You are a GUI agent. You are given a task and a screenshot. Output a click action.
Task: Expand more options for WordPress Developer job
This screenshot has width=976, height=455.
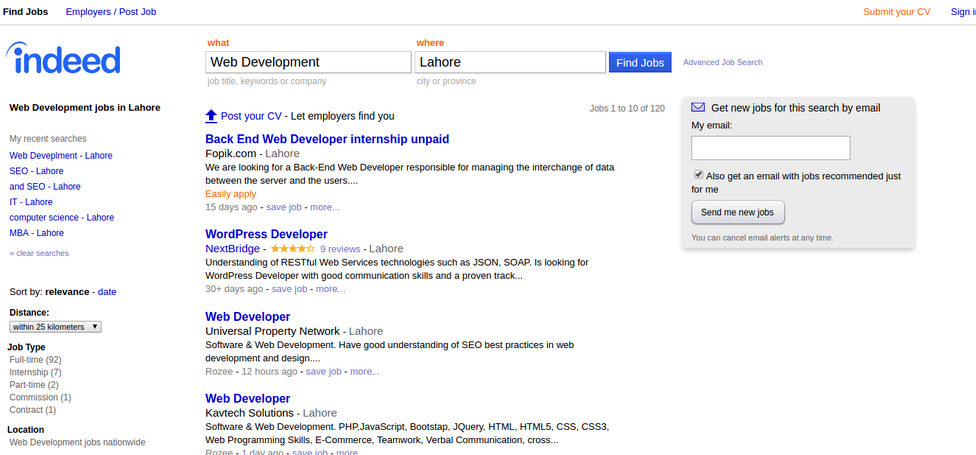click(329, 289)
